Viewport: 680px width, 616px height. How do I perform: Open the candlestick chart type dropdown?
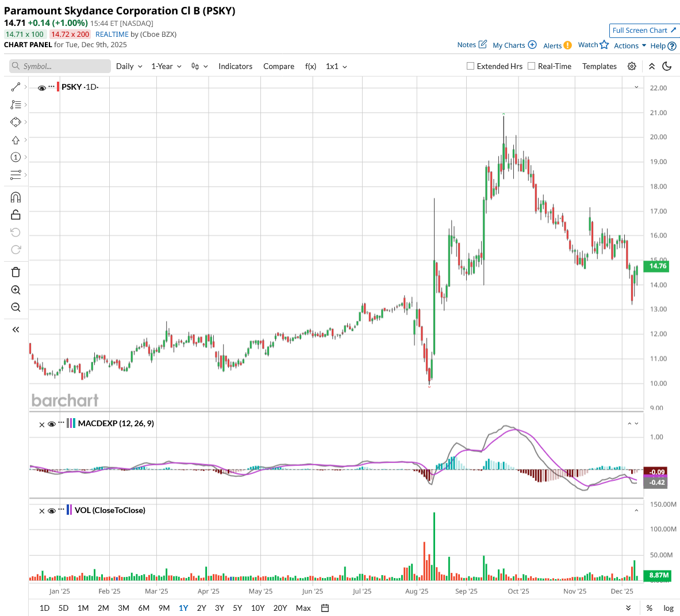point(199,66)
